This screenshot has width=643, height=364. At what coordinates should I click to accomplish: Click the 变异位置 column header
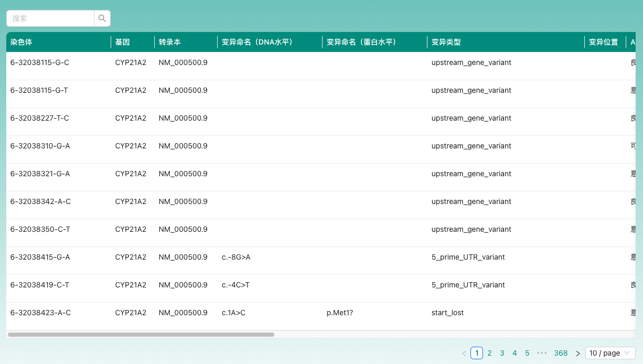[603, 42]
